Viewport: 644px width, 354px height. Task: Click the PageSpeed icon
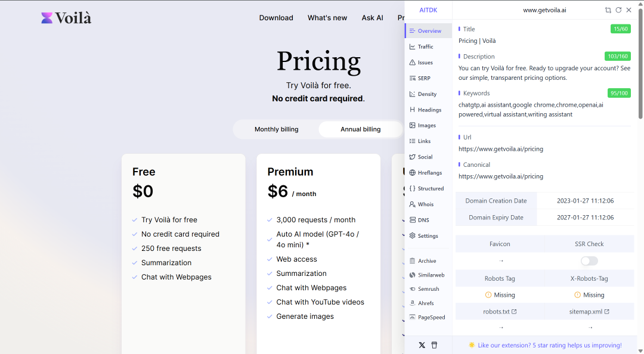(413, 317)
